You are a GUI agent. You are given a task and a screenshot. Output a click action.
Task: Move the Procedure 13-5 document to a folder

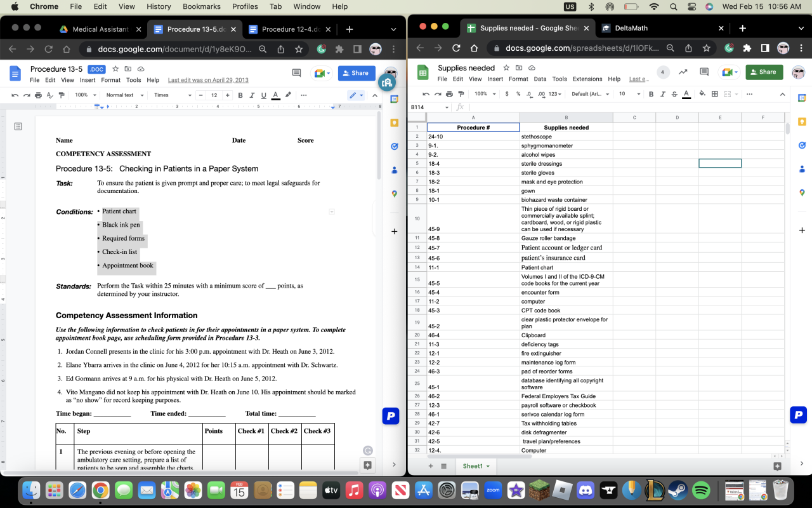(128, 69)
